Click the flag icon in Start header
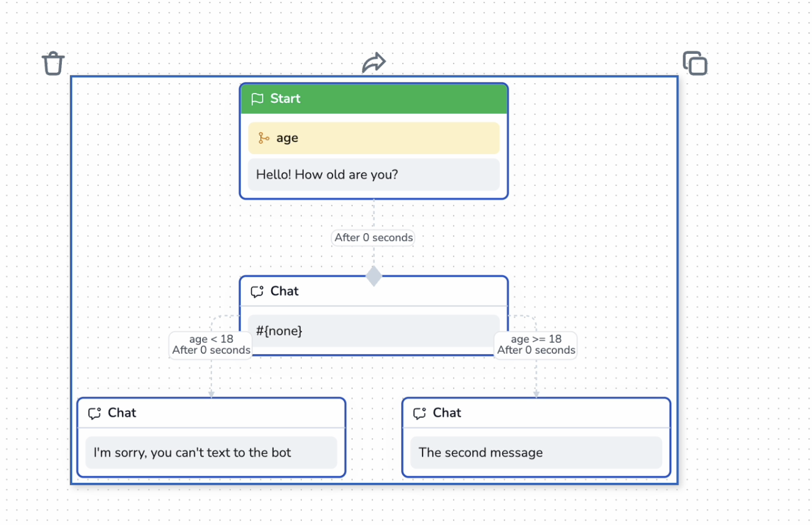The height and width of the screenshot is (525, 812). (x=257, y=99)
